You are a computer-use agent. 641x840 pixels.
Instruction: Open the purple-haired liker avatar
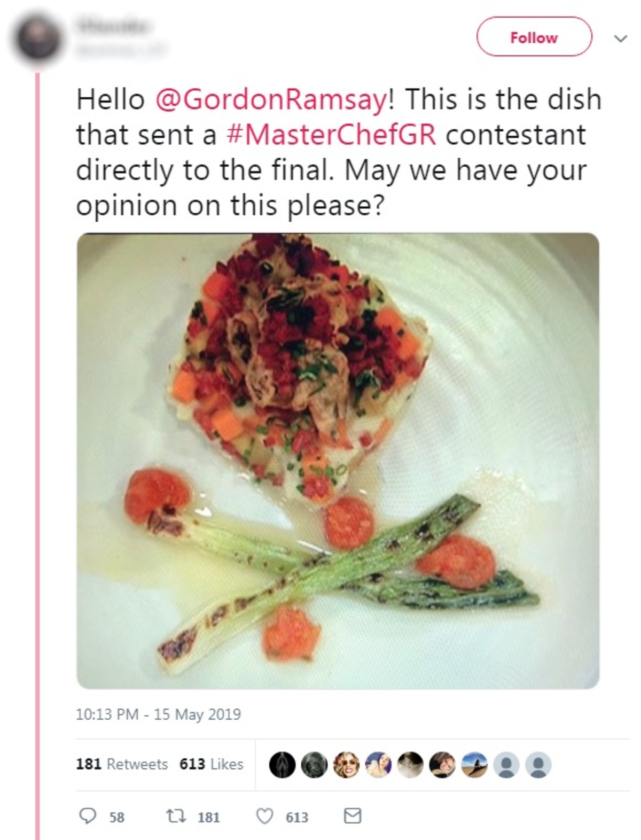(378, 765)
